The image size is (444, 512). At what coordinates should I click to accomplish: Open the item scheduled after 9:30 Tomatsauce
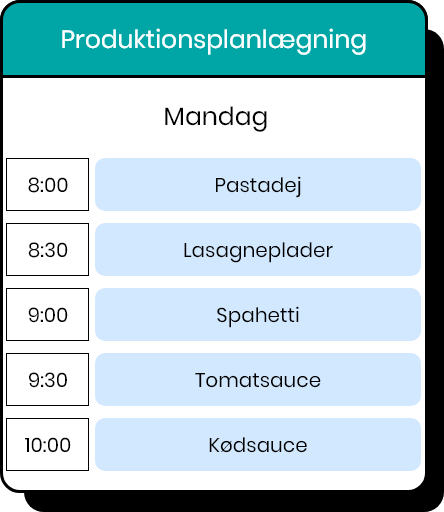tap(258, 444)
